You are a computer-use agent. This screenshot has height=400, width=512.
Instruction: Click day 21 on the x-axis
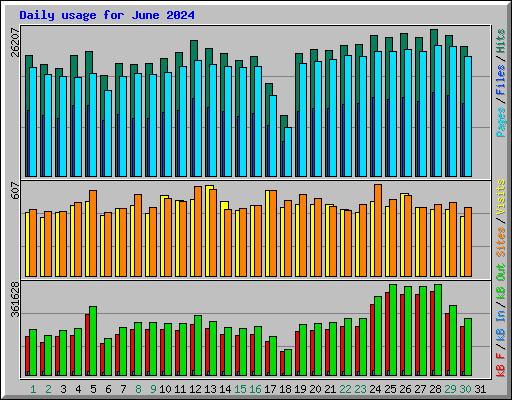(x=330, y=389)
